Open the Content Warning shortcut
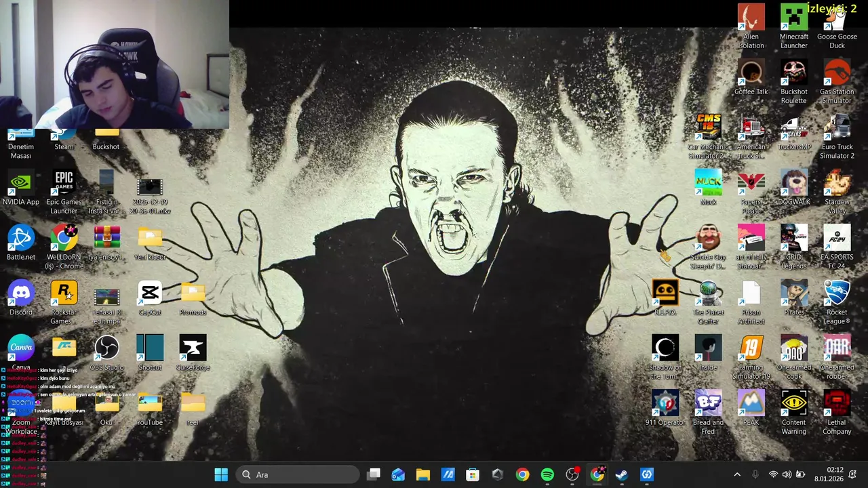868x488 pixels. point(793,412)
